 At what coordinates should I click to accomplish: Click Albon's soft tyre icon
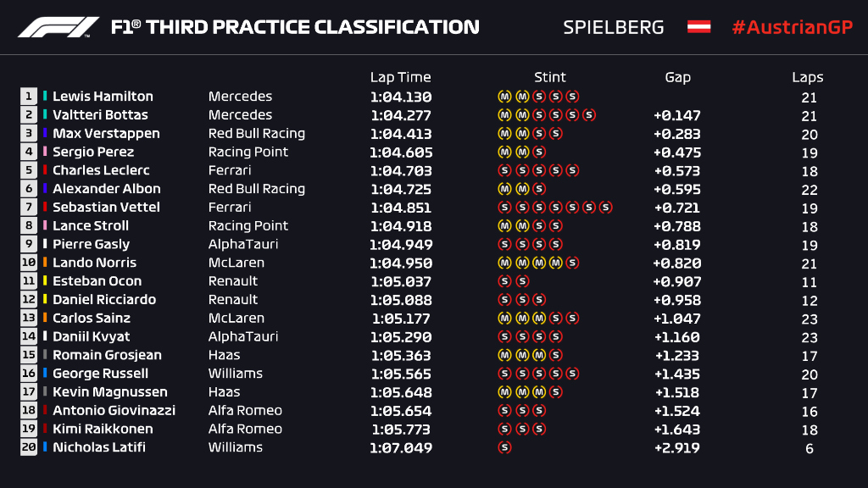pyautogui.click(x=538, y=189)
